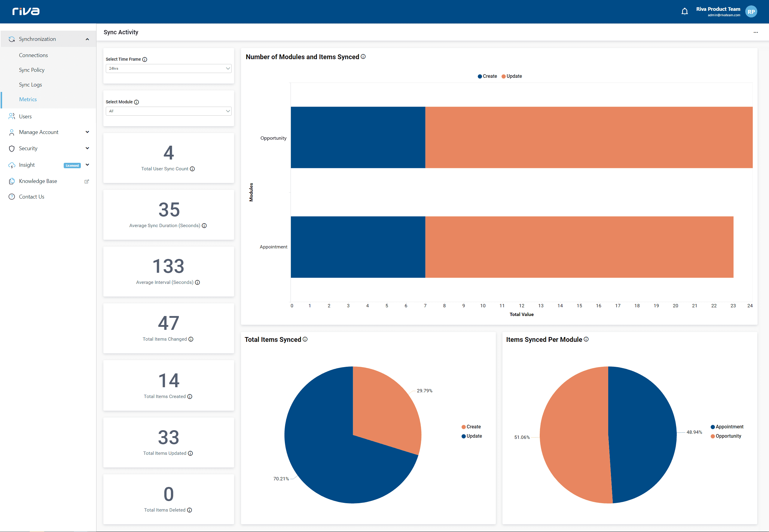769x532 pixels.
Task: Click info icon beside Total Items Deleted
Action: pyautogui.click(x=189, y=510)
